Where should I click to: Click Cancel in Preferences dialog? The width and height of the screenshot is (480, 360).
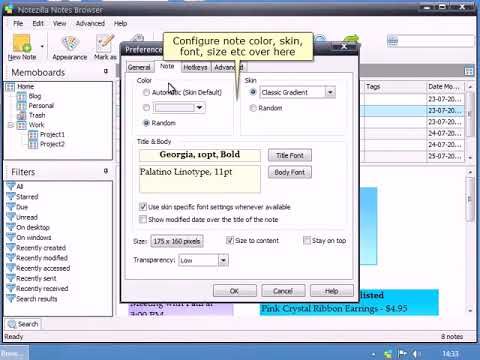(x=283, y=291)
